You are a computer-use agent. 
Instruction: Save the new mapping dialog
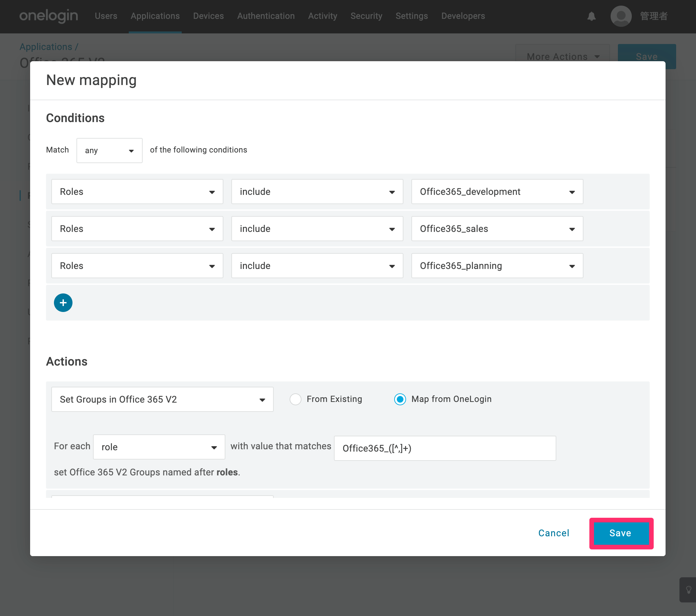tap(621, 533)
